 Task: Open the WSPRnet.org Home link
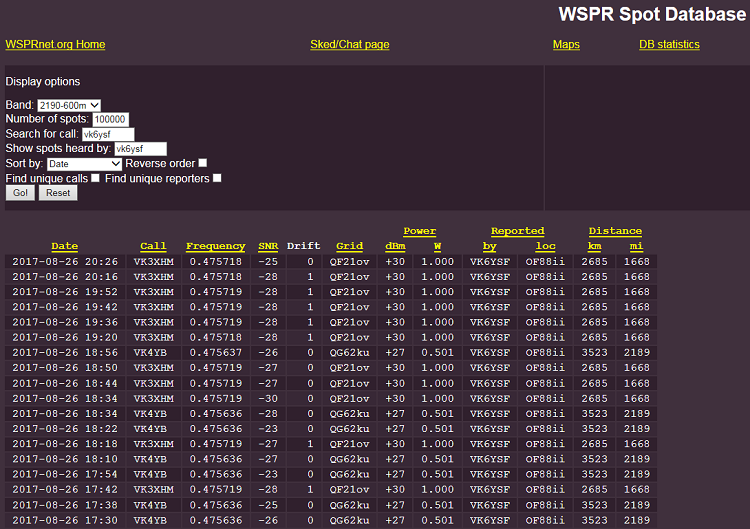(x=55, y=45)
